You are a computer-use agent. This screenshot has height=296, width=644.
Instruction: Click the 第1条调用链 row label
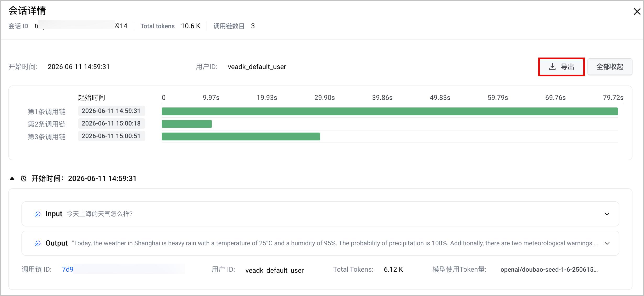47,112
